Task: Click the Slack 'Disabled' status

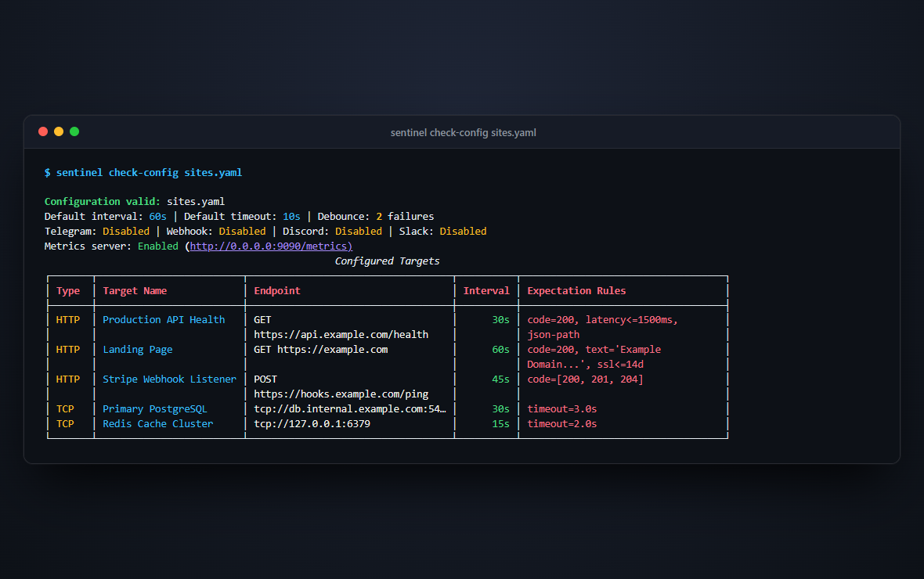Action: point(464,232)
